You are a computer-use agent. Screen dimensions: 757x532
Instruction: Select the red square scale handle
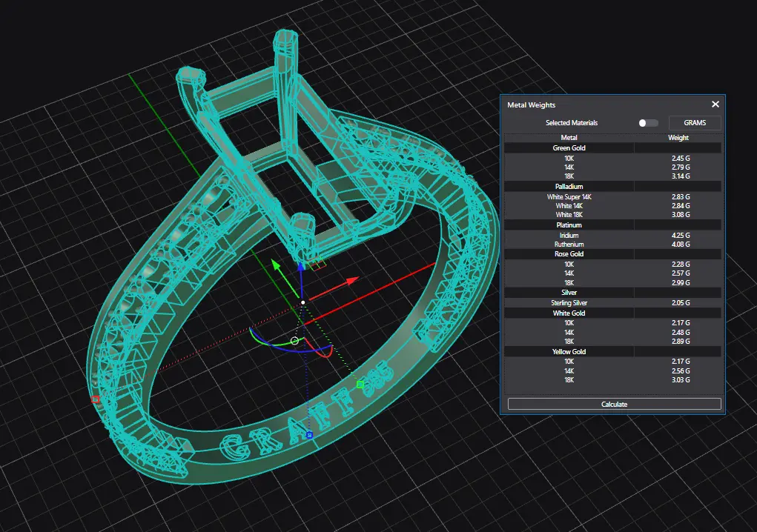tap(96, 399)
